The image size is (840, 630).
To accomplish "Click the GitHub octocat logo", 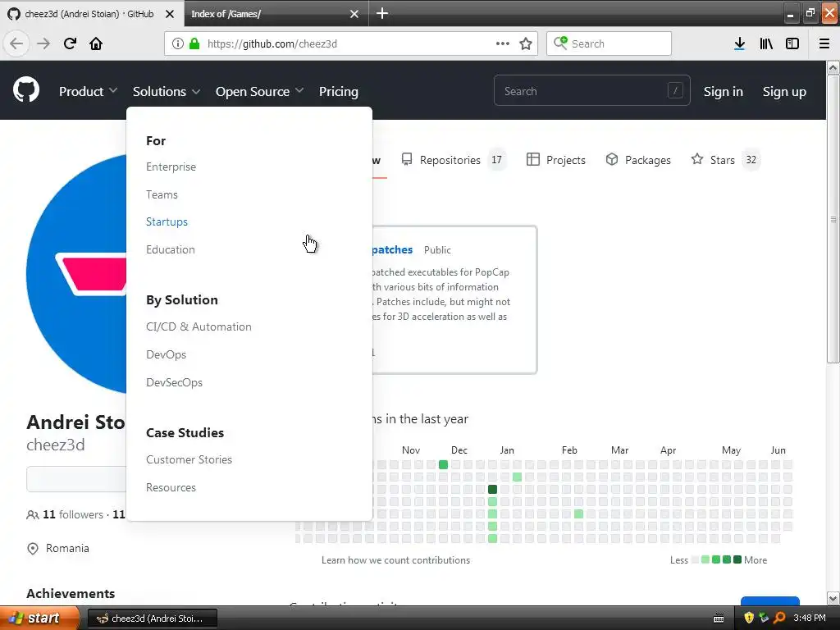I will [25, 89].
